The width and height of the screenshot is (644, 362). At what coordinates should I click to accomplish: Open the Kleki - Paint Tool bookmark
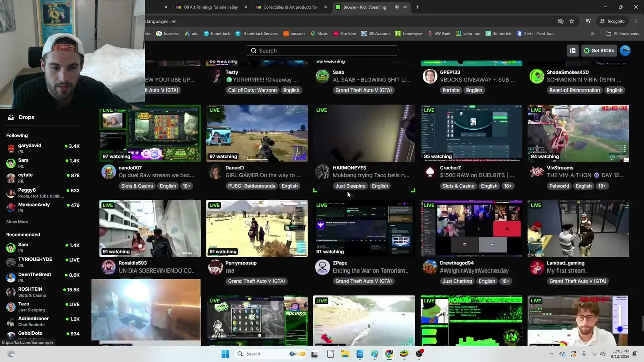535,34
